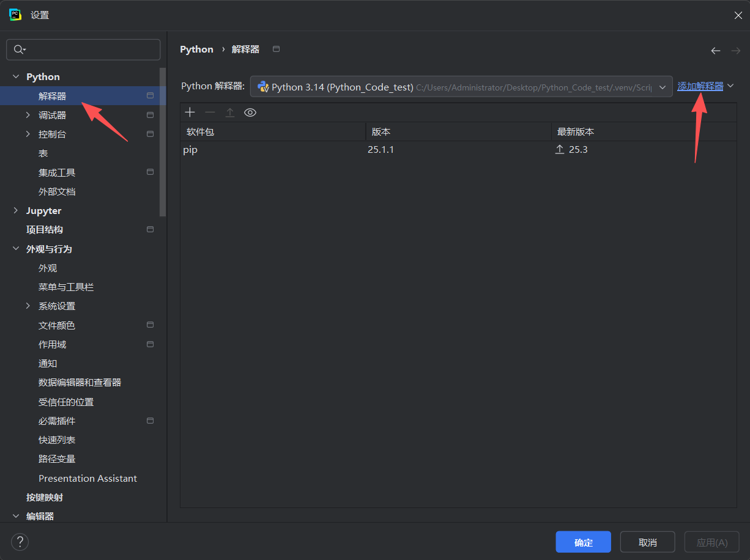Expand the Jupyter settings section

16,211
